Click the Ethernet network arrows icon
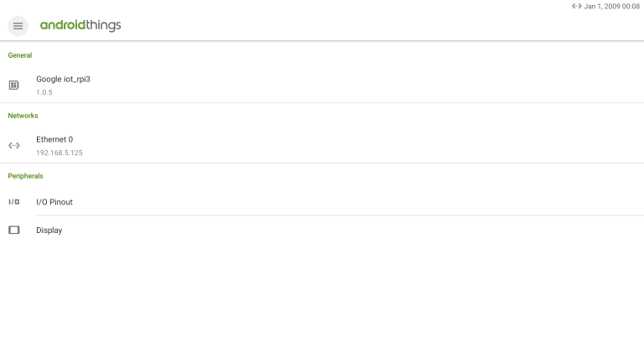Viewport: 644px width, 362px height. [x=14, y=145]
